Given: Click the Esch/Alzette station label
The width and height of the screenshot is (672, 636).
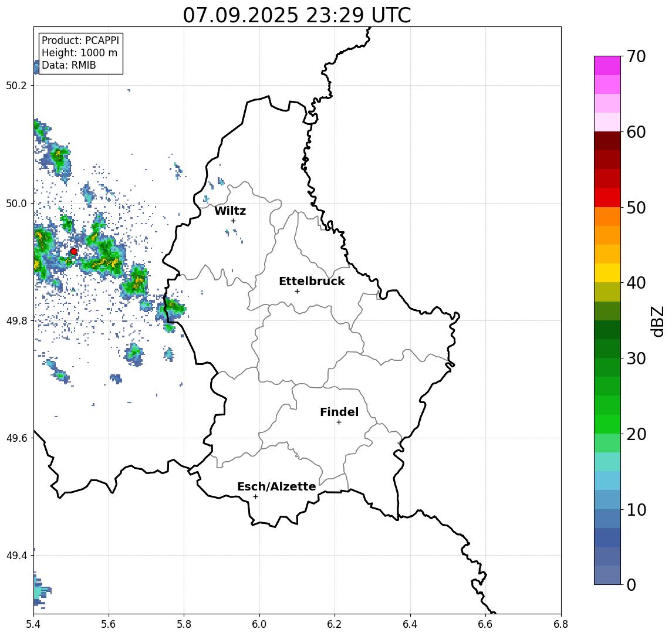Looking at the screenshot, I should [276, 486].
